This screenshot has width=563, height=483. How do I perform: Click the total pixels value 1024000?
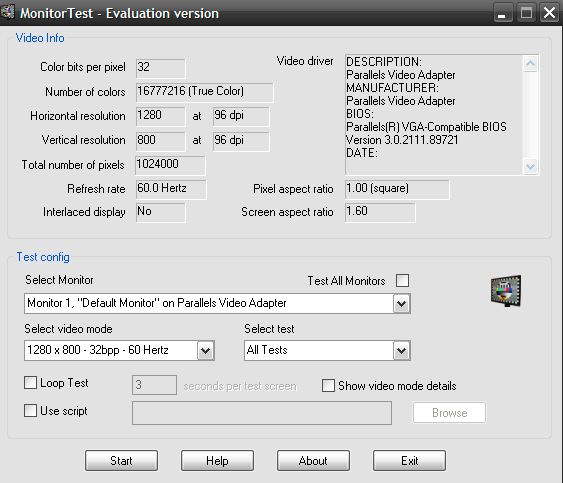click(x=170, y=165)
